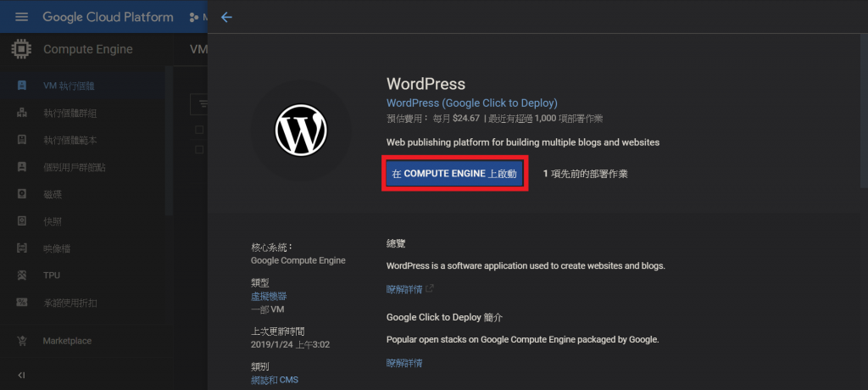Click the WordPress heading text
The height and width of the screenshot is (390, 868).
pos(426,84)
